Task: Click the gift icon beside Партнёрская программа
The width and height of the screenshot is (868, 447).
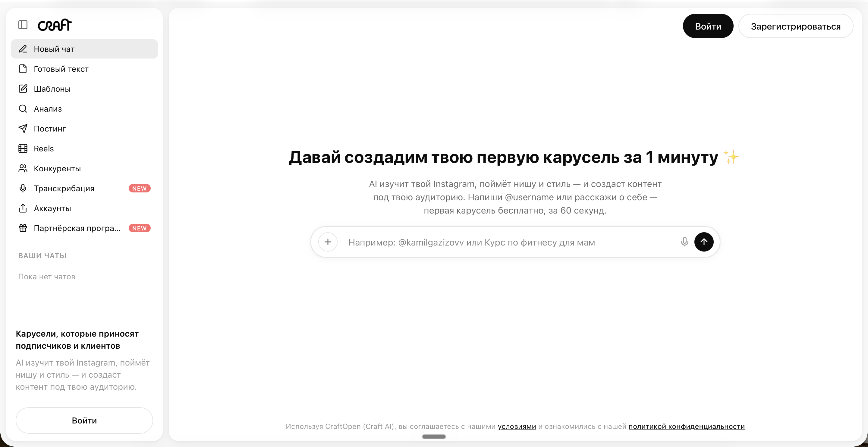Action: (23, 228)
